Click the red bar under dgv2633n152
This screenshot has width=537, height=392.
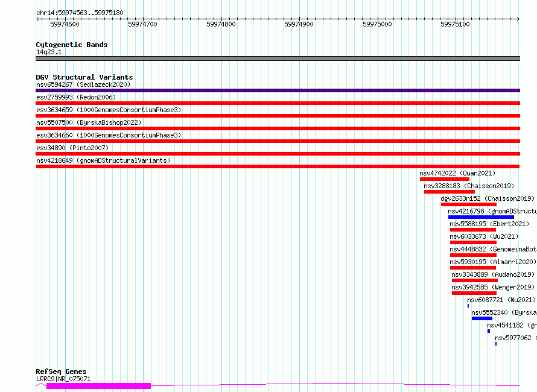(469, 204)
